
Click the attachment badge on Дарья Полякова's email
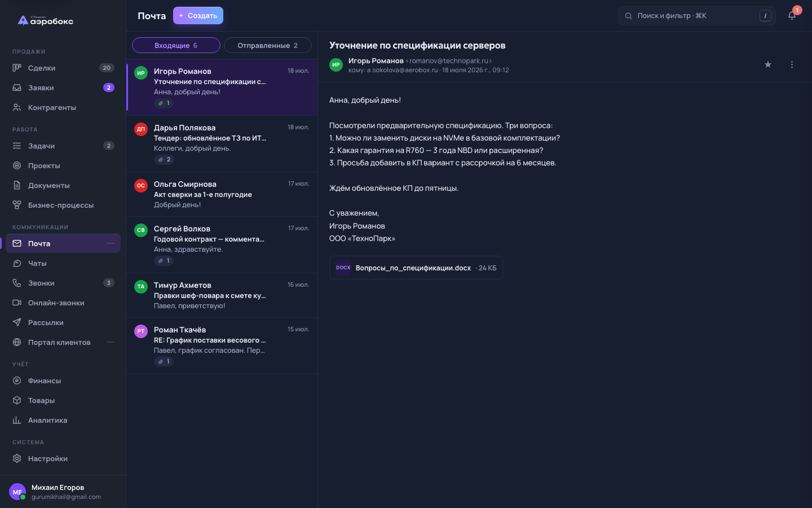[x=164, y=160]
